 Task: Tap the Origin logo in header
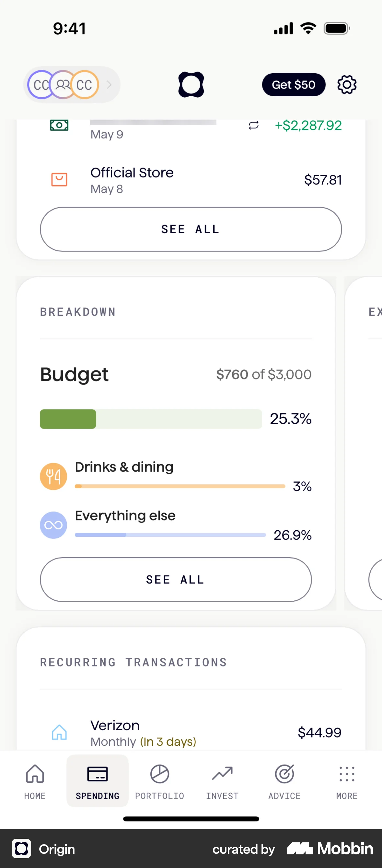(191, 85)
